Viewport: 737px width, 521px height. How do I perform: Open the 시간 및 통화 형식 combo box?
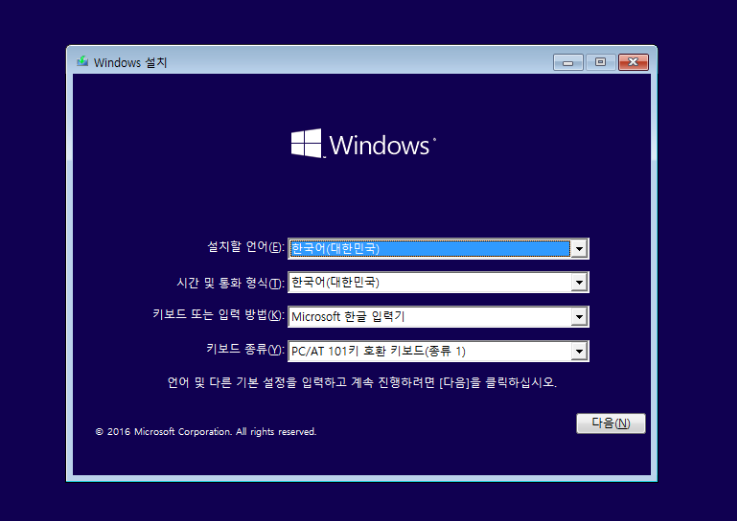tap(428, 283)
